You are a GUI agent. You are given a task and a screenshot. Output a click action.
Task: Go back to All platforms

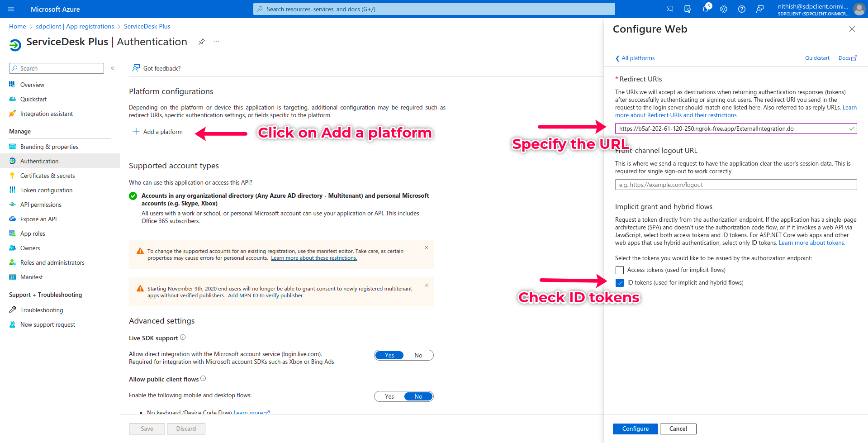[635, 58]
